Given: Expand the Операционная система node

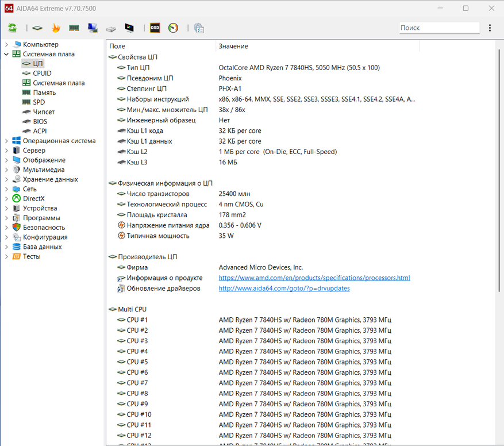Looking at the screenshot, I should point(6,141).
